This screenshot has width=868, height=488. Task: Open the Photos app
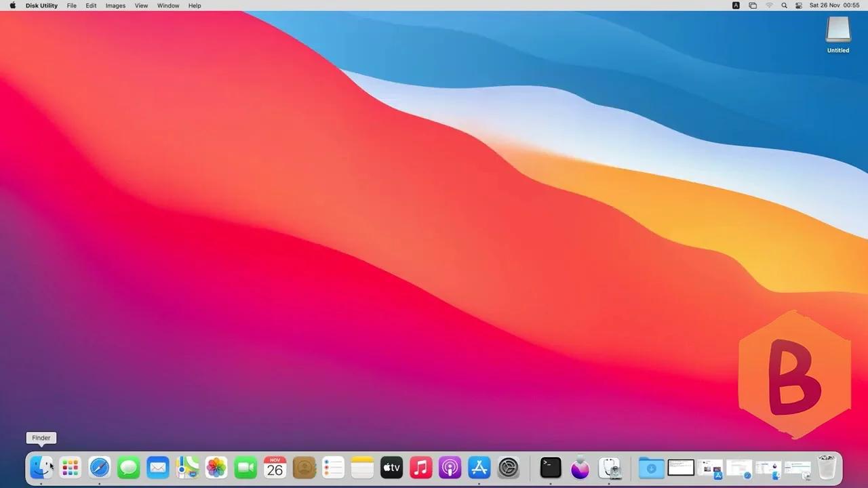coord(216,467)
